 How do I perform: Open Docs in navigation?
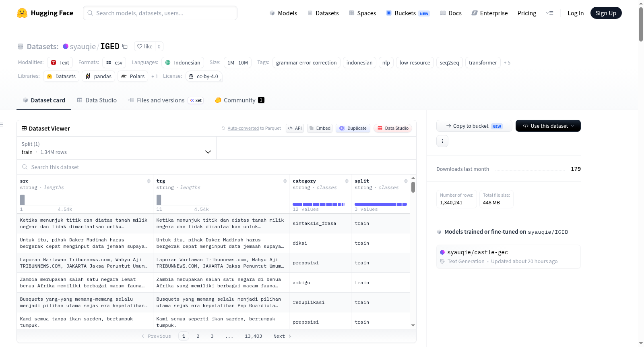451,13
